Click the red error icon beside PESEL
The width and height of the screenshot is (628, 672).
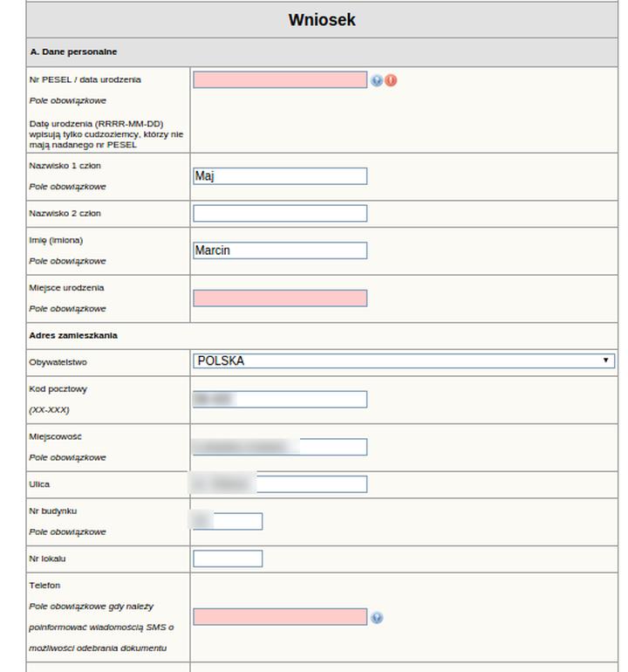click(391, 80)
